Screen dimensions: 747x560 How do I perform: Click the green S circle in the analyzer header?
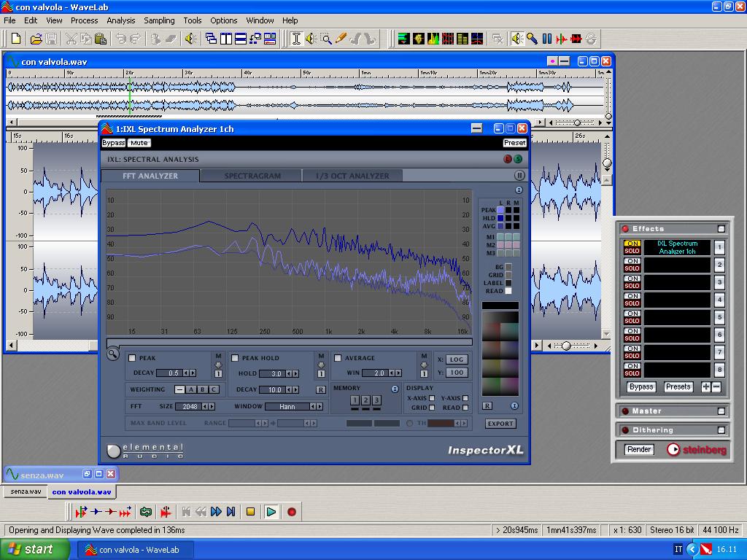517,159
